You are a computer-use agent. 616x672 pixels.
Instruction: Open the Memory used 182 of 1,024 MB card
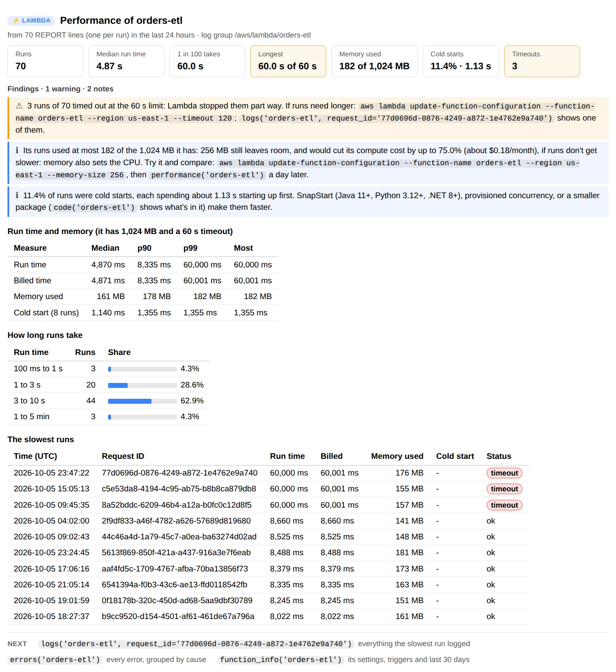374,61
